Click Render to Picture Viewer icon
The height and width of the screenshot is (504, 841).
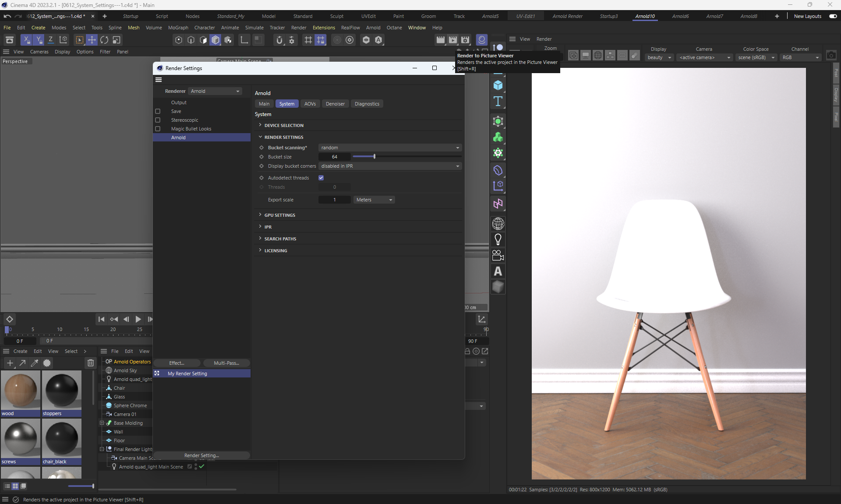click(x=453, y=40)
